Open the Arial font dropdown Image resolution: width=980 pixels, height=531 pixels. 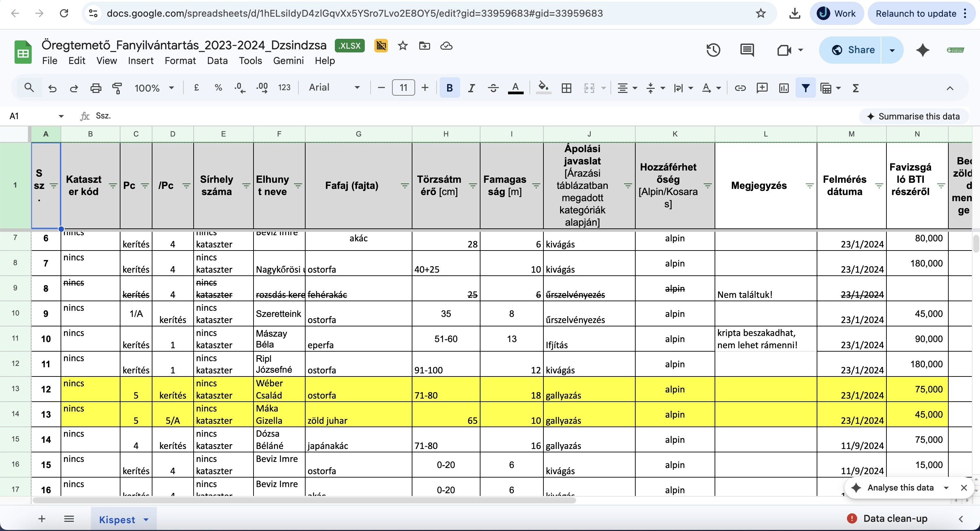point(333,87)
